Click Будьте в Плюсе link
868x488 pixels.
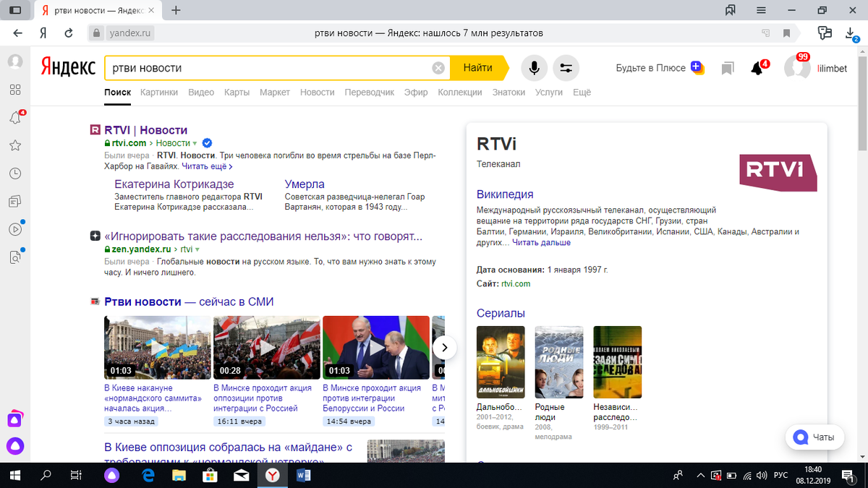[x=650, y=68]
